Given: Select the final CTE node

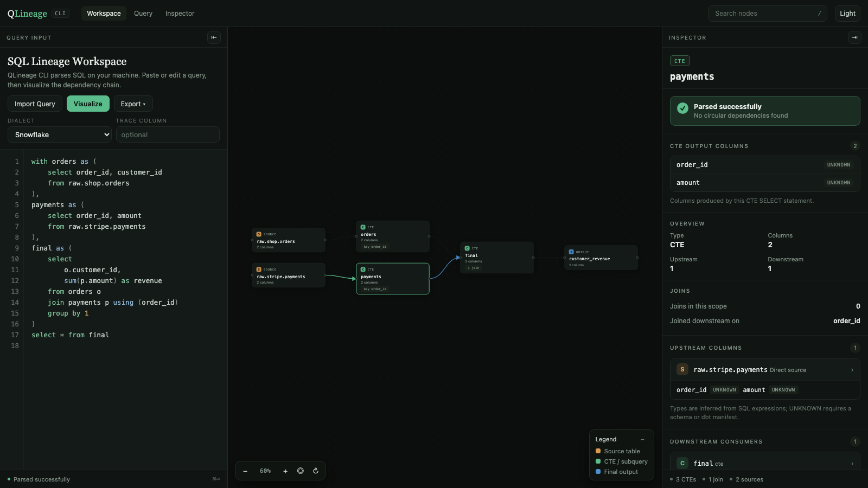Looking at the screenshot, I should [x=497, y=258].
